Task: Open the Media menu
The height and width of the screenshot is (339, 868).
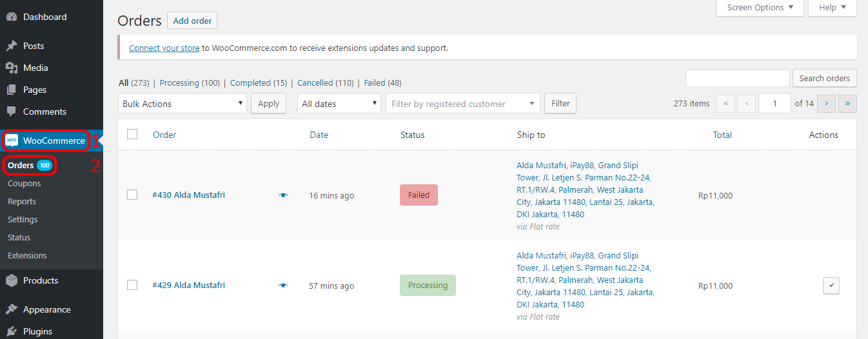Action: coord(52,68)
